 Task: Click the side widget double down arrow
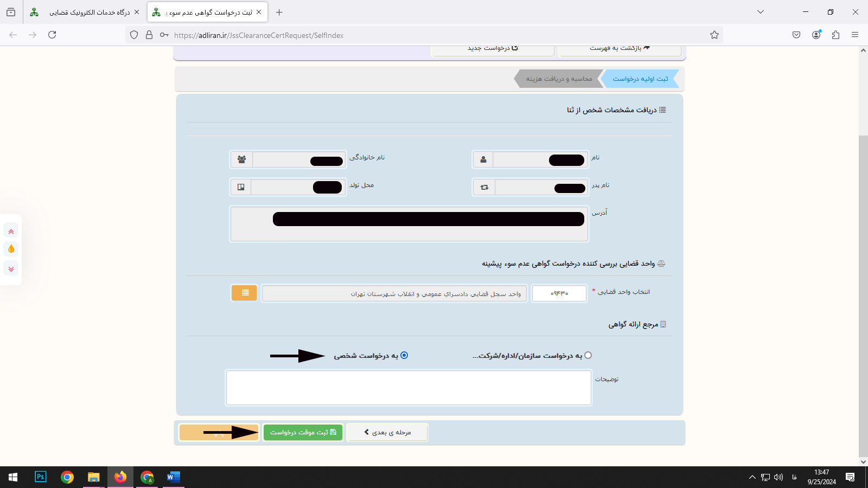click(x=11, y=268)
